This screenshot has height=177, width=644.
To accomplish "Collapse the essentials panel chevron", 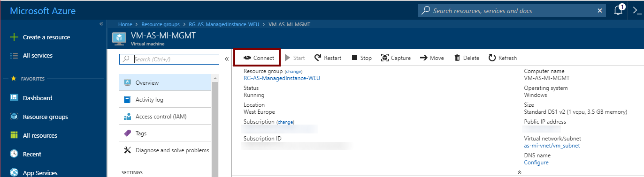I will point(519,172).
